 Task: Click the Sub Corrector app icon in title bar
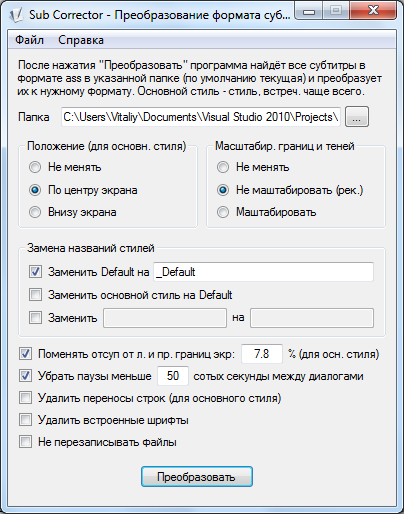tap(16, 15)
